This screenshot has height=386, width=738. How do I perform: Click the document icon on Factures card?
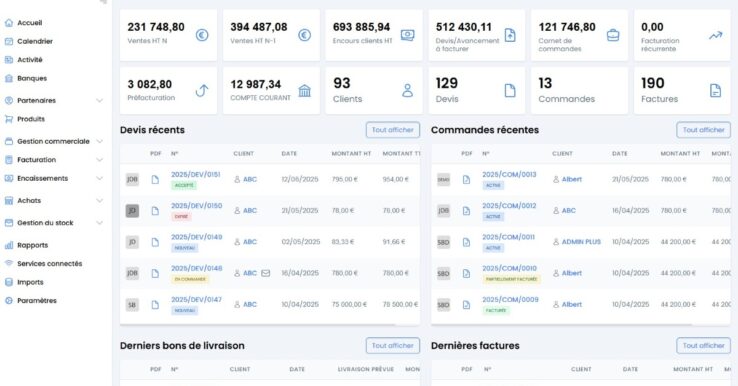pyautogui.click(x=715, y=90)
